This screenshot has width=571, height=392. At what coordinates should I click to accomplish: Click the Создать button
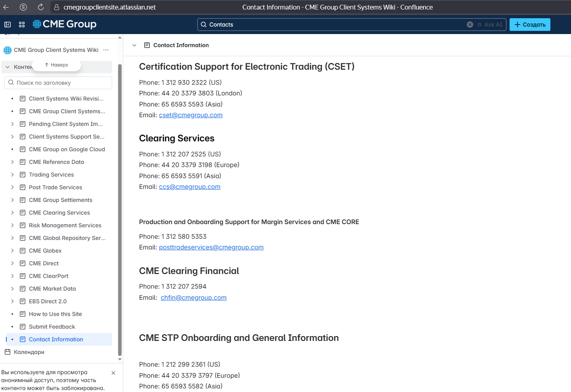point(530,25)
